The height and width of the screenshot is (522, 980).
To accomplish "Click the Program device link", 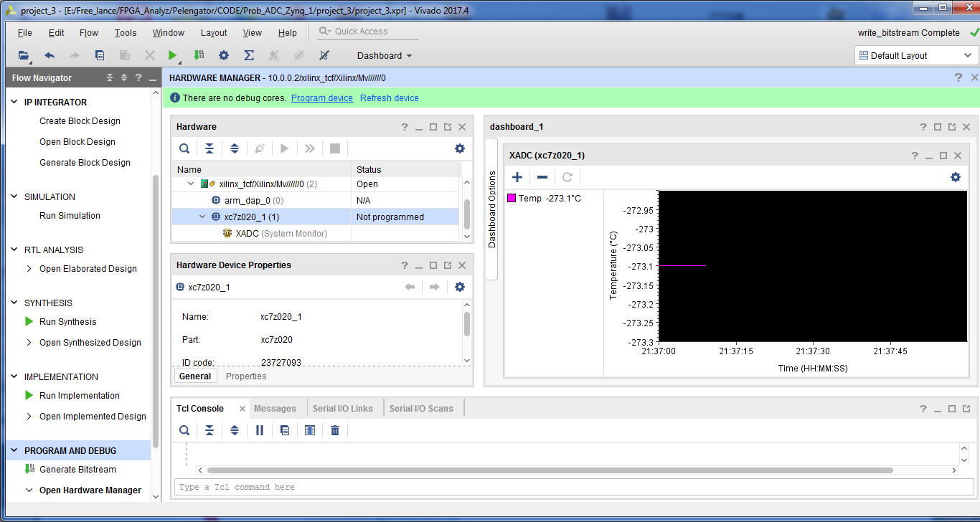I will pos(322,98).
